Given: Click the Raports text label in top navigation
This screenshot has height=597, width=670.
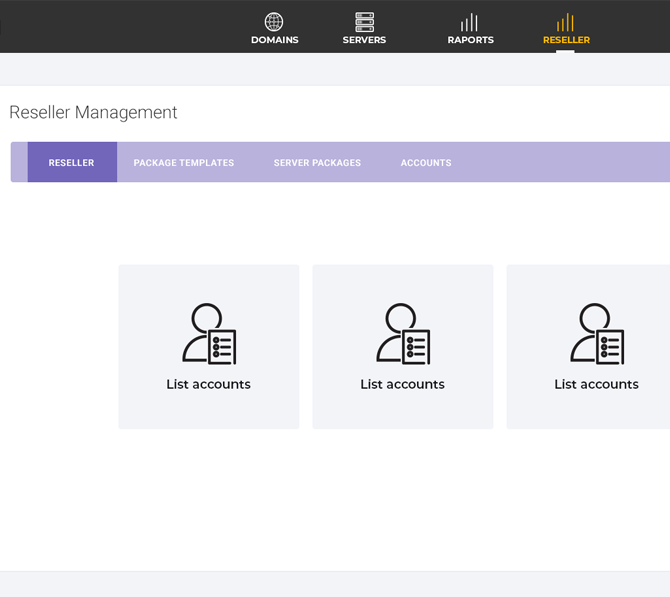Looking at the screenshot, I should (470, 40).
